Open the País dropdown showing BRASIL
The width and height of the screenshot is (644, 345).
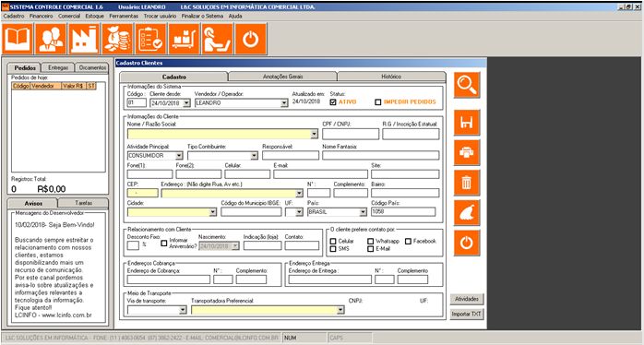click(363, 212)
